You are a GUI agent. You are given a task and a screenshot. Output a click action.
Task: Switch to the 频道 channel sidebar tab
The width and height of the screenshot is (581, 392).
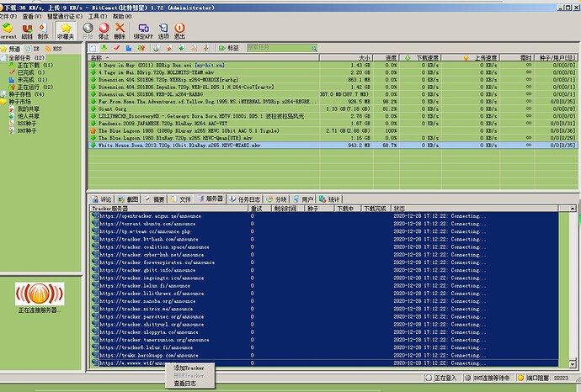(x=11, y=49)
